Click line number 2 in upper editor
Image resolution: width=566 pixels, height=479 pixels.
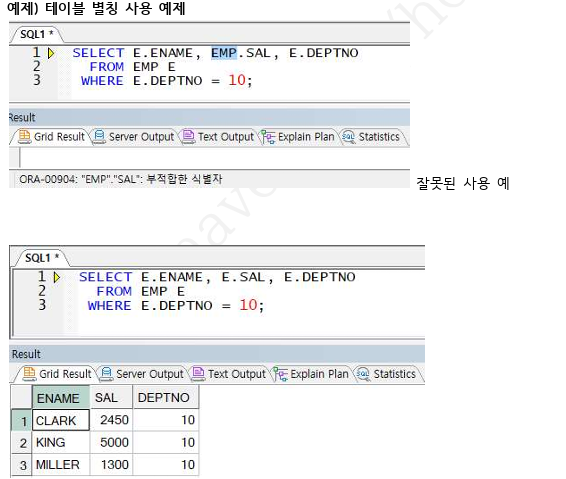click(36, 67)
